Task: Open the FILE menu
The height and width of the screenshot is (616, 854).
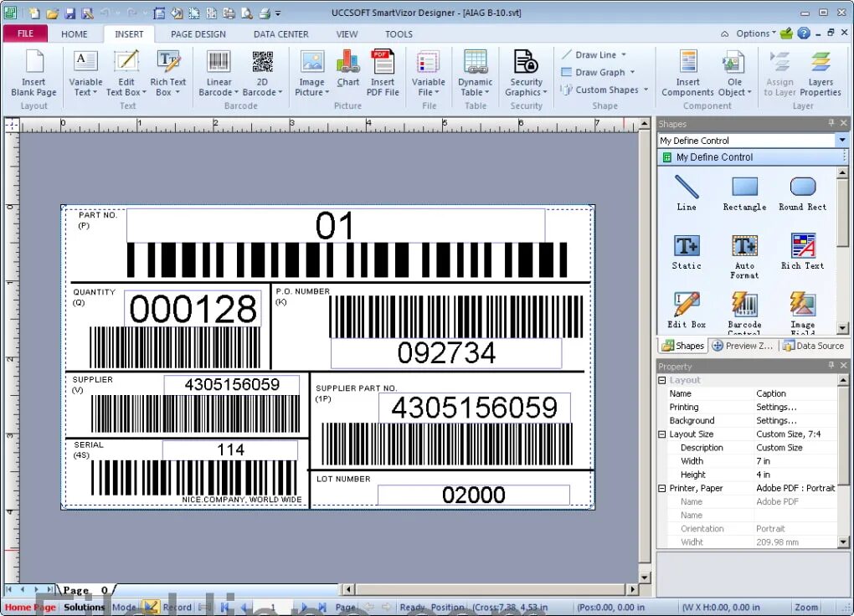Action: point(25,33)
